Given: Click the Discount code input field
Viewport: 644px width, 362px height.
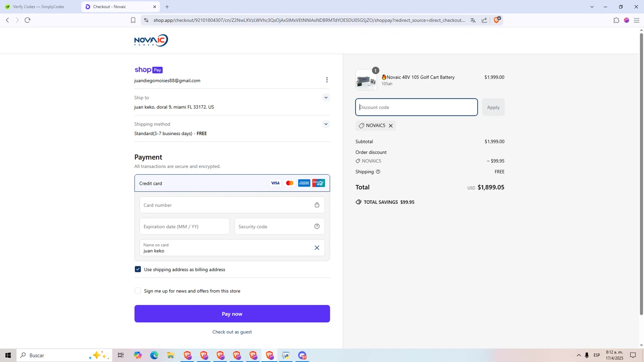Looking at the screenshot, I should pos(416,107).
